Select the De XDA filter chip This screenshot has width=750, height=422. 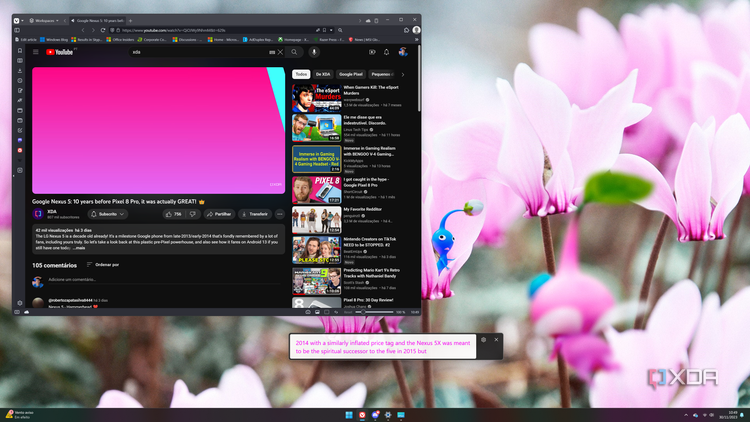[323, 74]
